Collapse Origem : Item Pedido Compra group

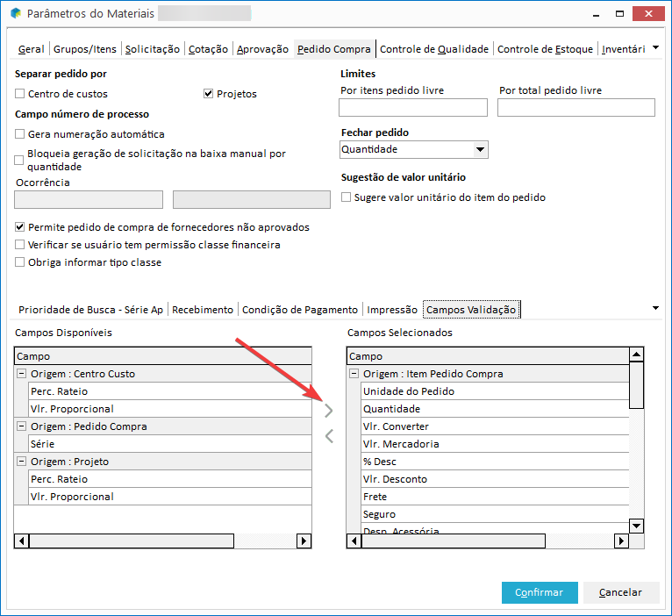(354, 374)
